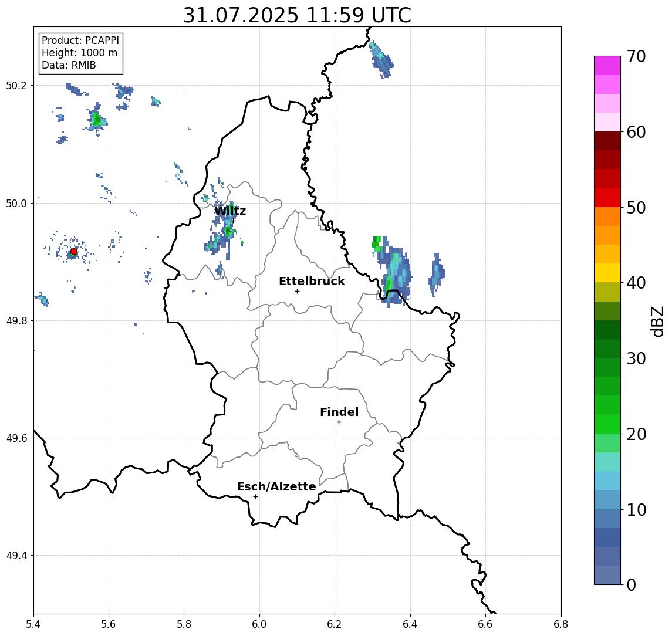Click the colorbar tick label 10
672x636 pixels.
click(x=636, y=509)
